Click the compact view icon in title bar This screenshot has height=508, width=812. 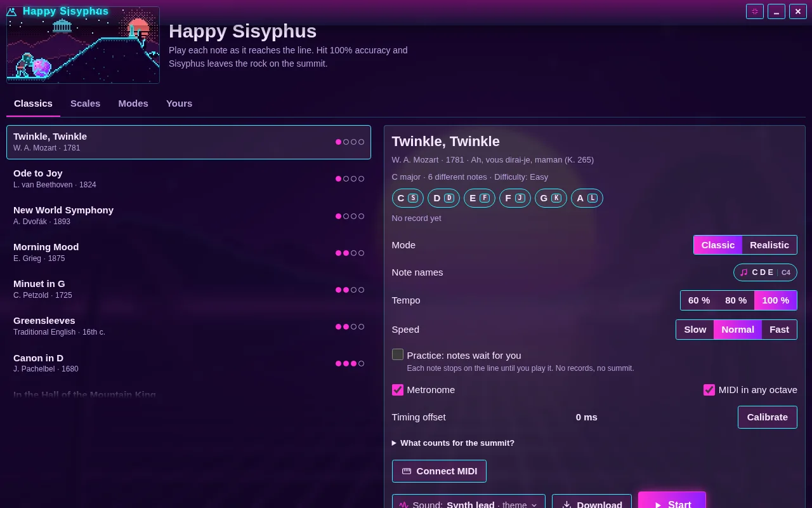pos(755,11)
